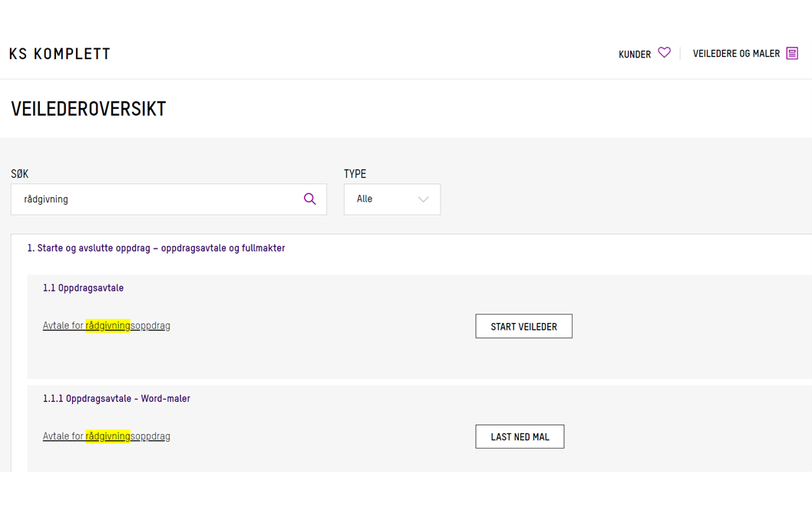812x507 pixels.
Task: Open Avtale for rådgivningsoppdrag under Word-maler
Action: coord(106,436)
